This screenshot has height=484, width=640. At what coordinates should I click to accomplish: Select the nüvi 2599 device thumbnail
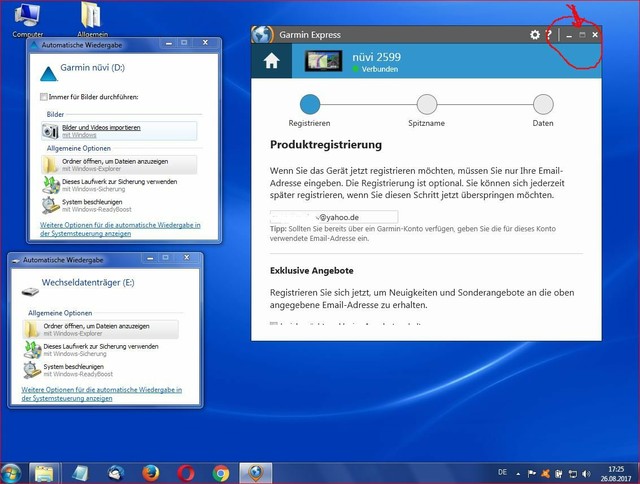324,61
